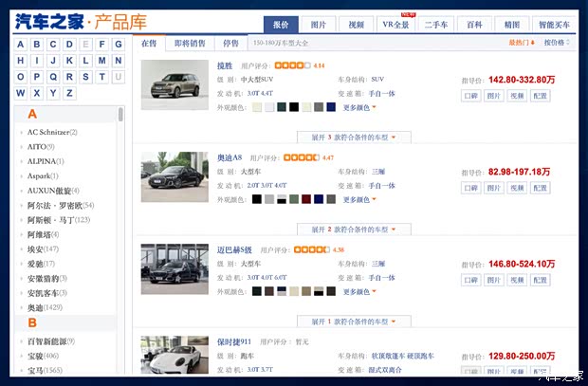This screenshot has height=386, width=588.
Task: Open the 智能买车 tab
Action: click(554, 25)
